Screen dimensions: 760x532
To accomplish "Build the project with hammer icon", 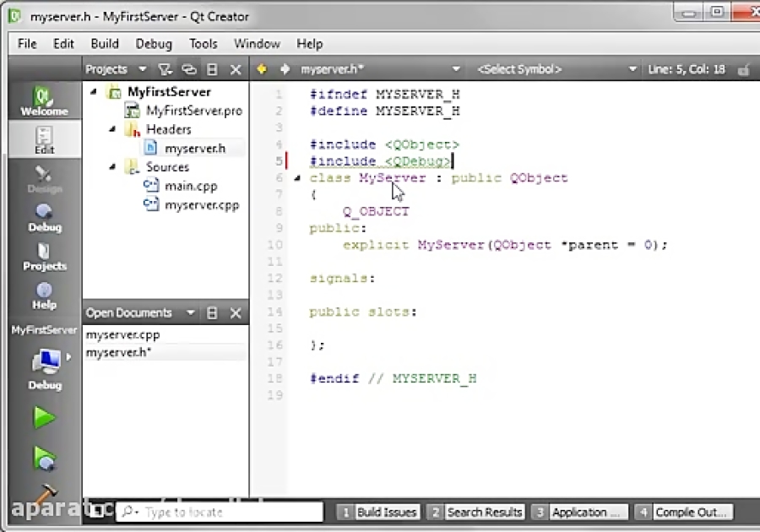I will pos(45,497).
